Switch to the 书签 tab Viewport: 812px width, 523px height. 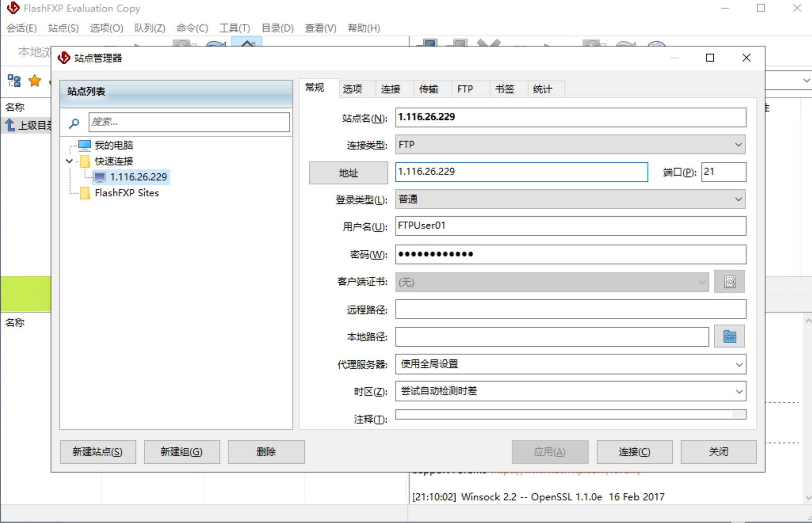504,89
